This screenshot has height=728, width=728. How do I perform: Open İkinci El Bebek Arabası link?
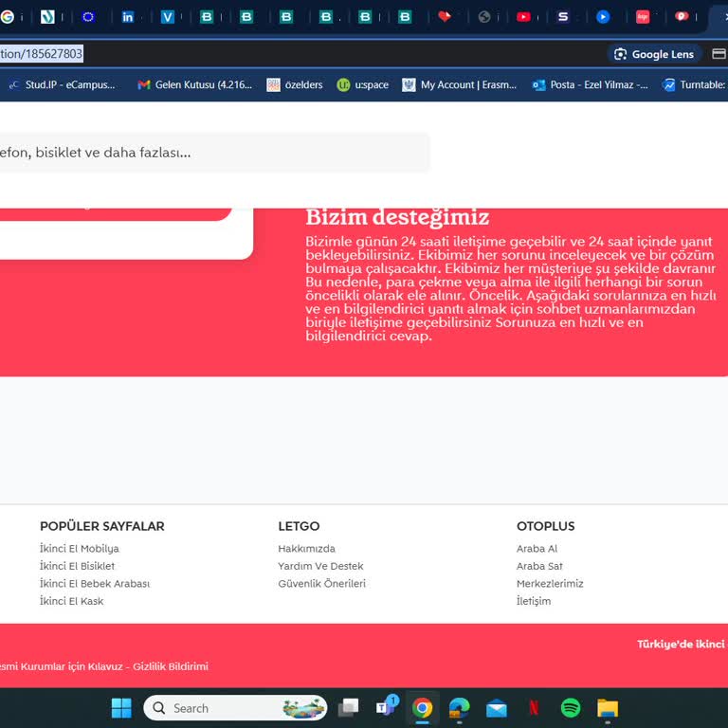click(95, 584)
